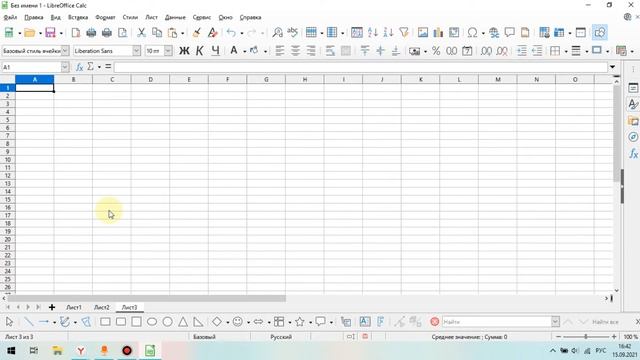The image size is (640, 360).
Task: Open Find and Replace magnifier icon
Action: (278, 33)
